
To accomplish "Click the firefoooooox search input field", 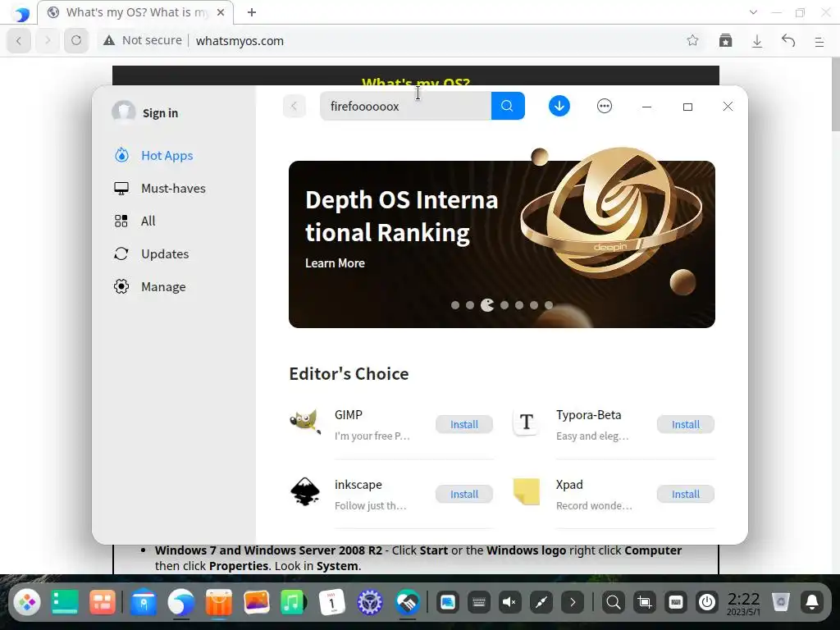I will click(405, 106).
